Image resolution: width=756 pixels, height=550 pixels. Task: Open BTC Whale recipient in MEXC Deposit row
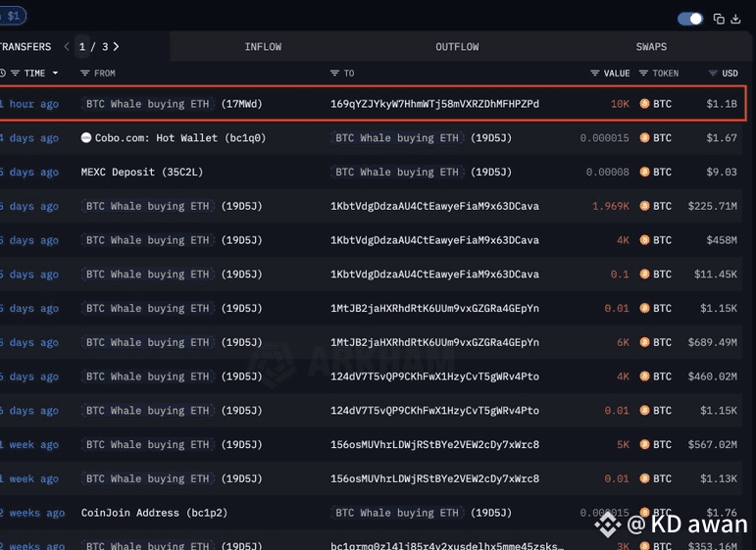click(x=422, y=173)
